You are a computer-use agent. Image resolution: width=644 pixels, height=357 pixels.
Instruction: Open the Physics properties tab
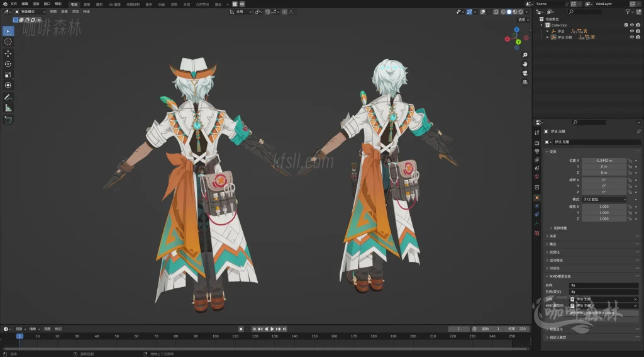pyautogui.click(x=536, y=206)
